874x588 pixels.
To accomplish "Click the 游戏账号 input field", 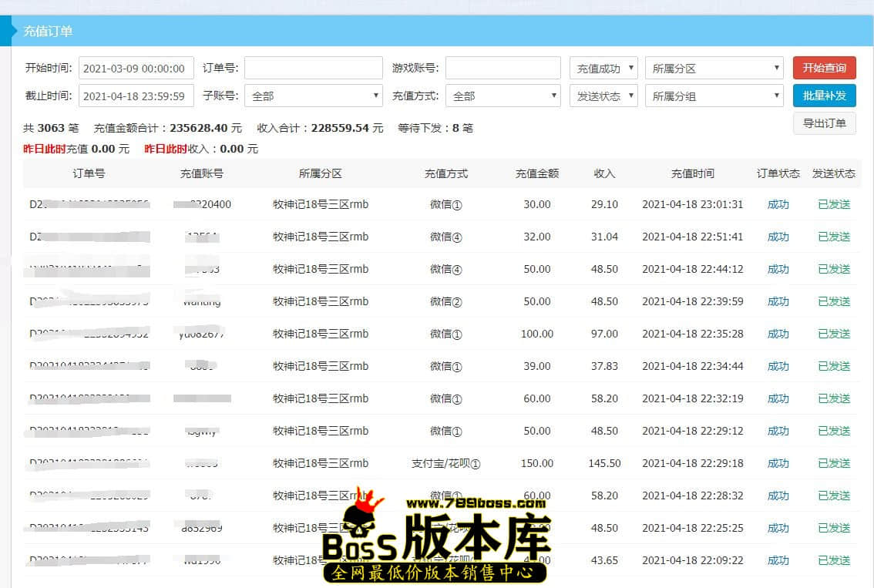I will tap(503, 68).
